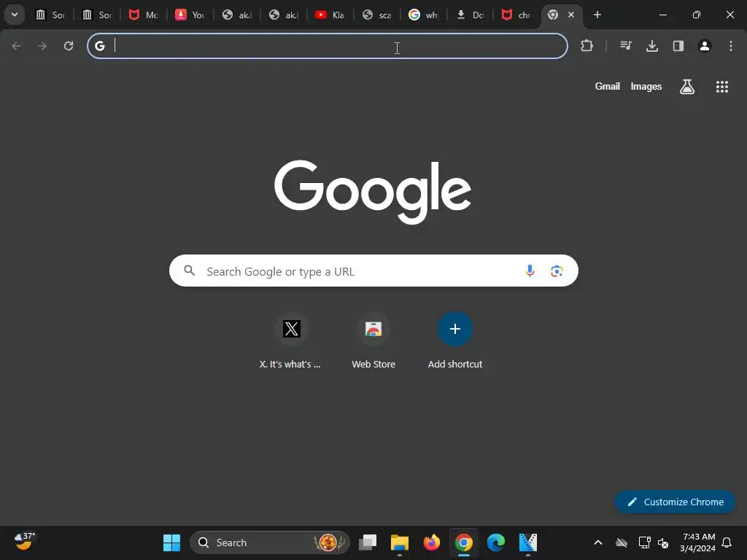Switch to the second 'ak.' tab
747x560 pixels.
point(284,15)
